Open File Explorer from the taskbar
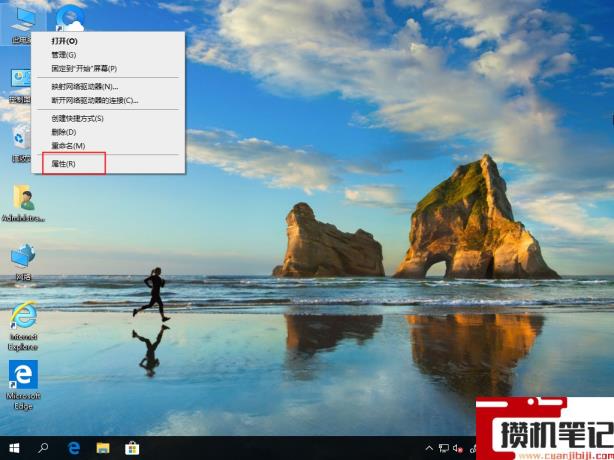The image size is (614, 460). [103, 448]
